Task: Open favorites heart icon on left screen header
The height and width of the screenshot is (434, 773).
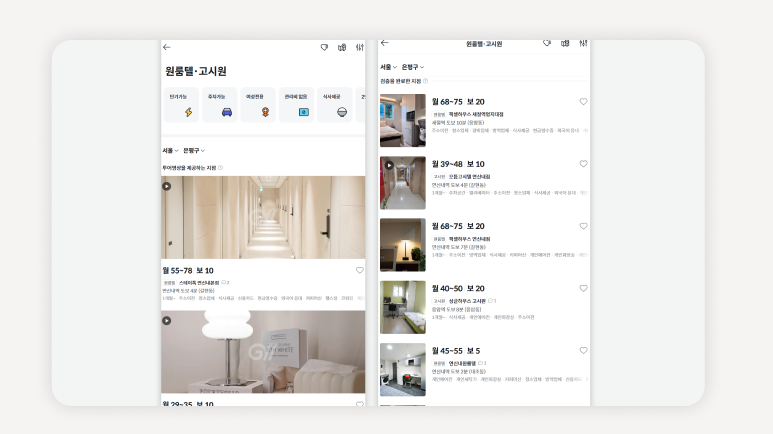Action: 324,47
